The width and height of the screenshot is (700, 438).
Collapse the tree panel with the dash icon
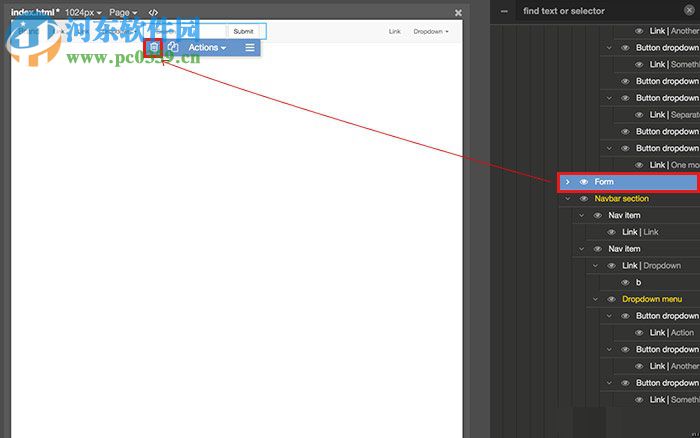[504, 11]
